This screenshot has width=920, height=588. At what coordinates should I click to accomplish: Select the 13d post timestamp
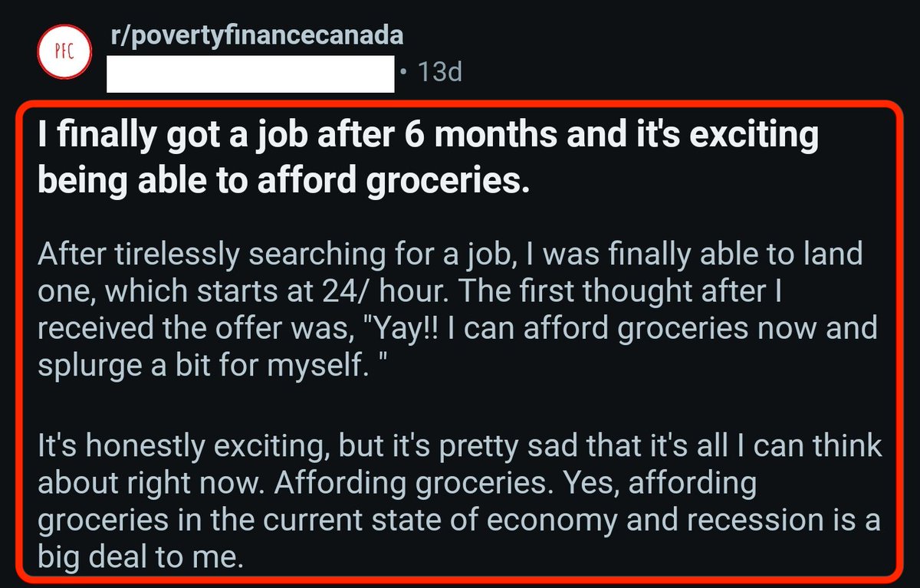click(x=440, y=74)
